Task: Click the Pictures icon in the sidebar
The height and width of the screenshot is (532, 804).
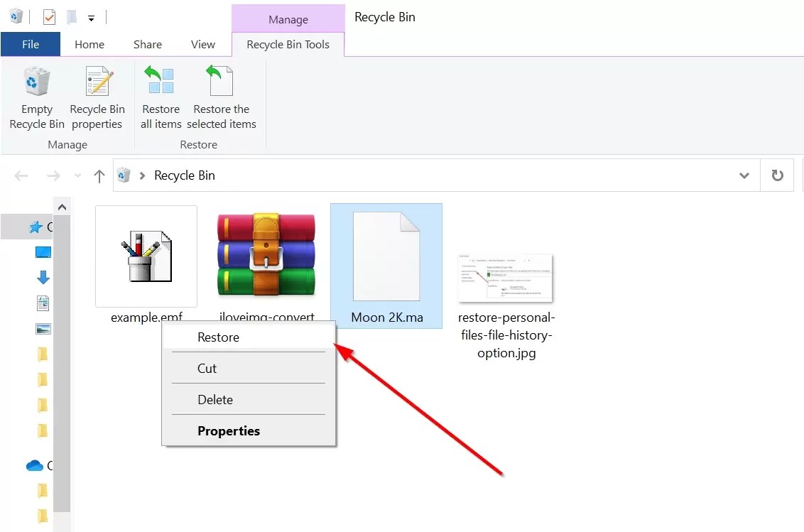Action: [43, 328]
